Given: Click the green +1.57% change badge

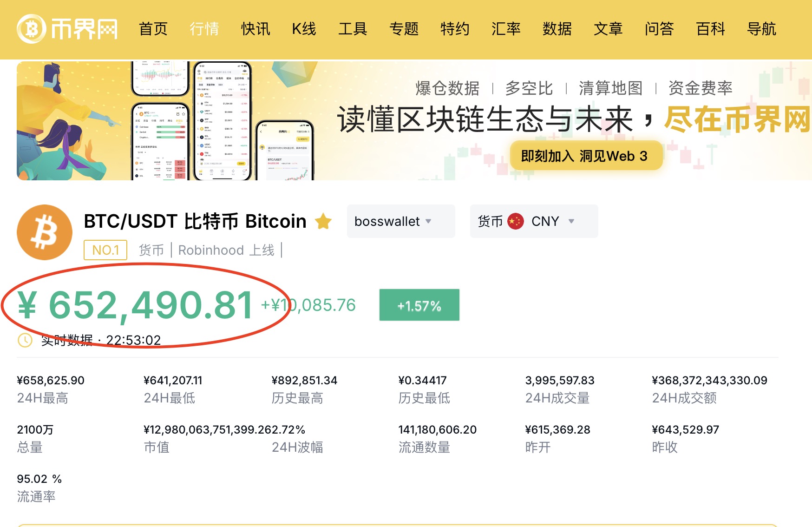Looking at the screenshot, I should tap(419, 305).
